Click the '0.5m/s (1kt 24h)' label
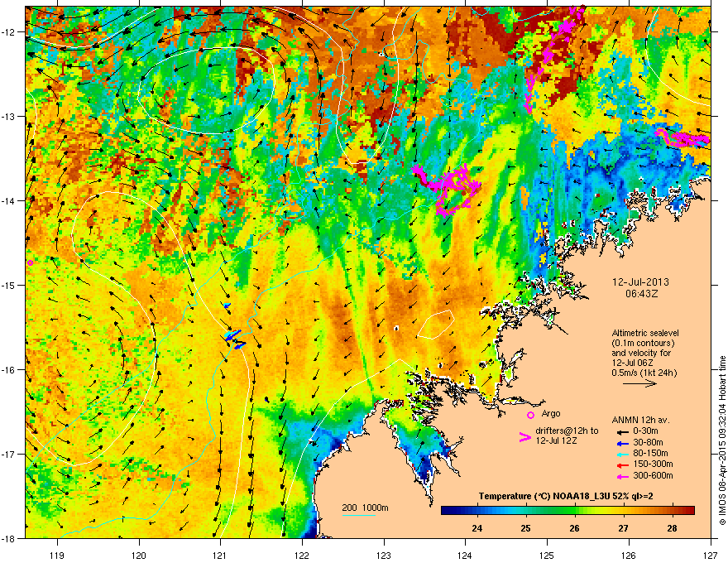Viewport: 728px width, 563px height. (644, 373)
